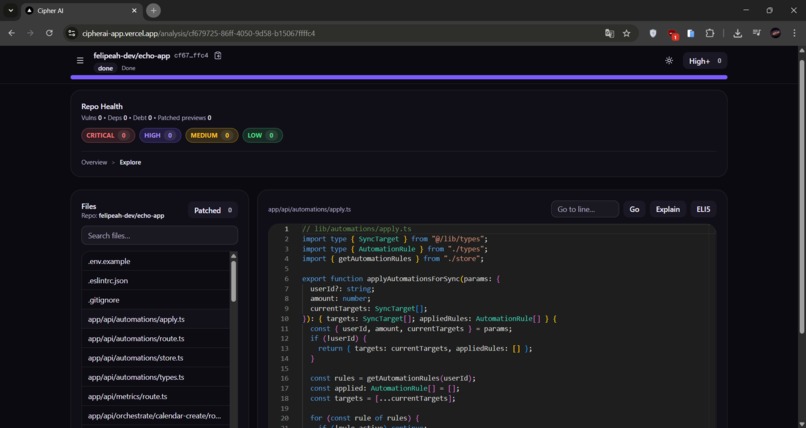Open .eslintrc.json in file list
806x428 pixels.
pos(156,281)
